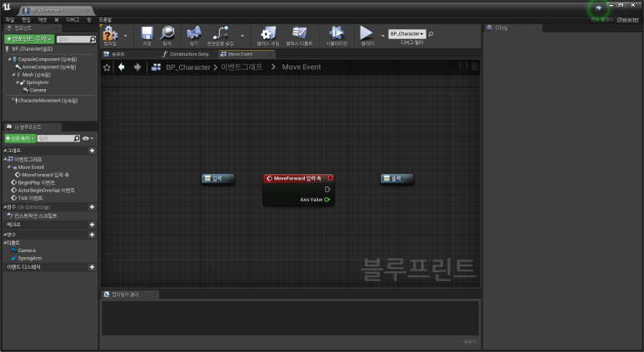Collapse the Mesh component tree node
644x352 pixels.
[13, 75]
